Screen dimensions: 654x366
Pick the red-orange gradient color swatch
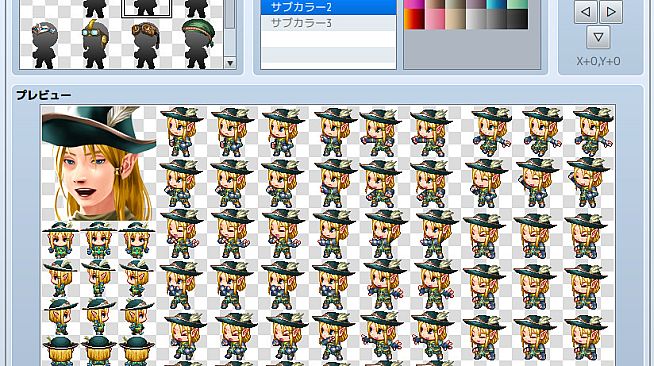click(x=414, y=19)
